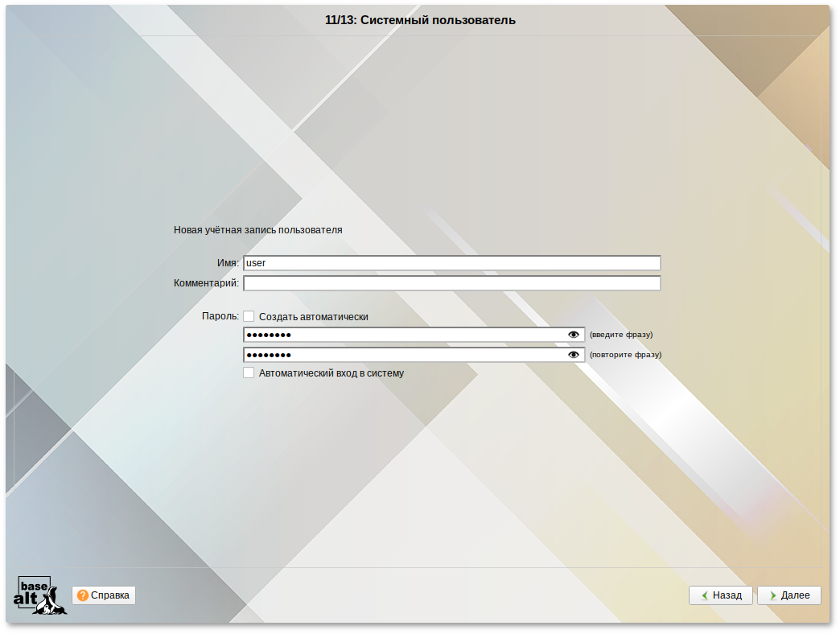
Task: Toggle 'Автоматический вход в систему' checkbox
Action: tap(249, 373)
